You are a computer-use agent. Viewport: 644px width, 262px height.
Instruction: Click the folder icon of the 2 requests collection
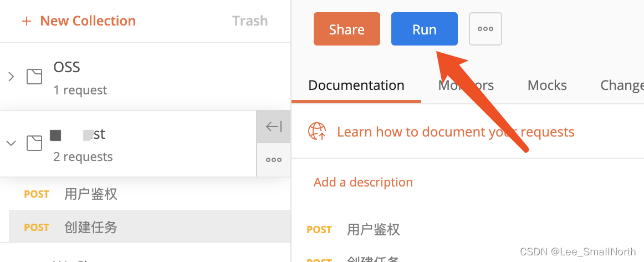(x=34, y=143)
